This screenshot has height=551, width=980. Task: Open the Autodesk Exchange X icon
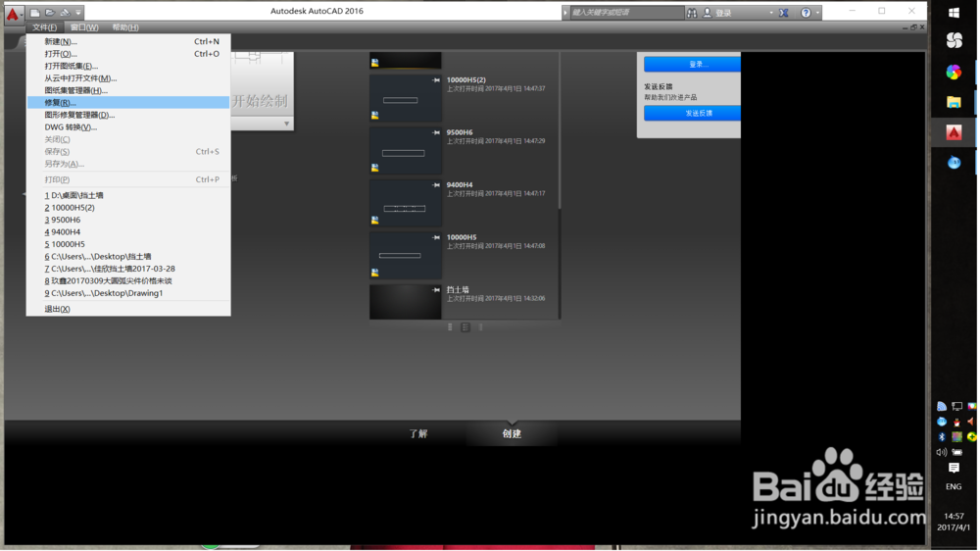[784, 13]
